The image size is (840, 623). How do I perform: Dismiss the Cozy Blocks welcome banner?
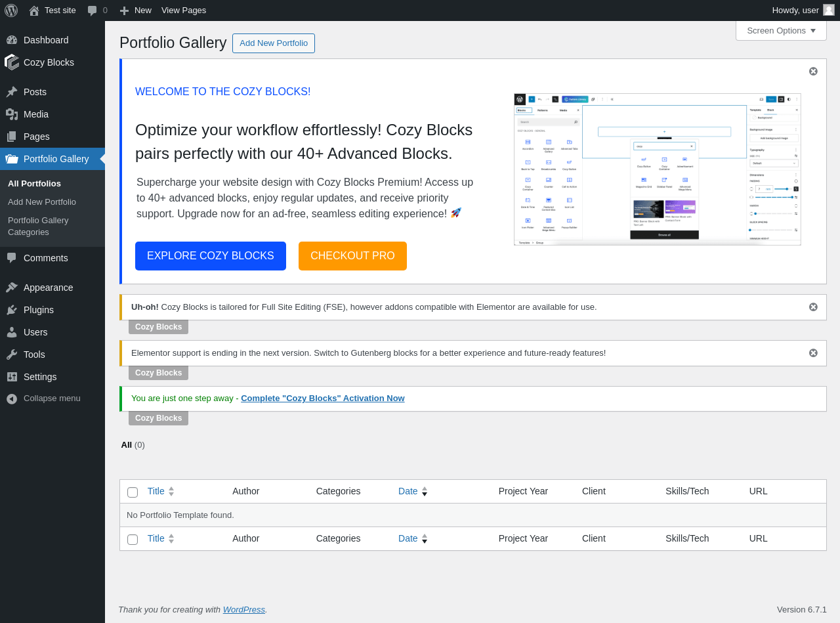click(x=813, y=71)
